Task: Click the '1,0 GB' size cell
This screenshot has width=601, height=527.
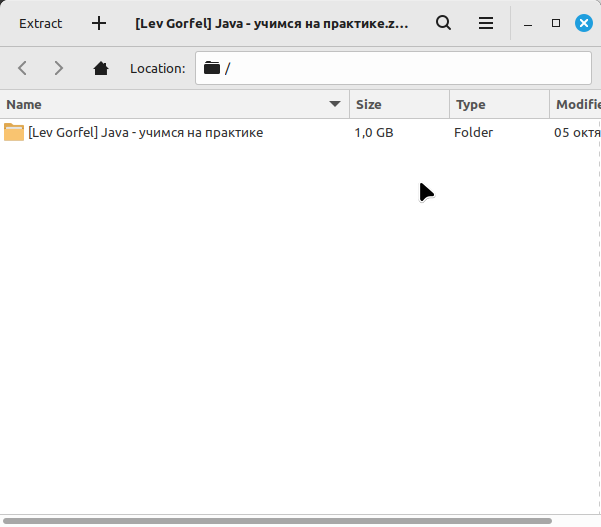Action: point(374,133)
